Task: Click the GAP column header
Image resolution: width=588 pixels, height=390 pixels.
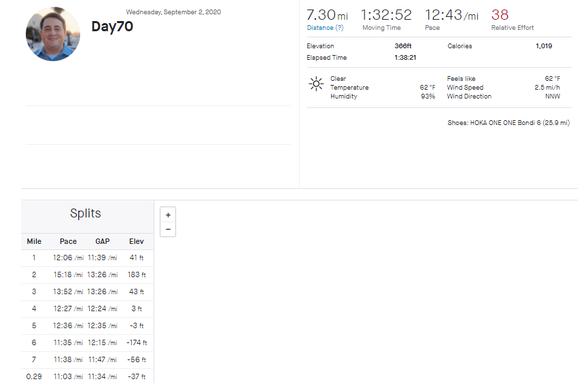Action: 103,241
